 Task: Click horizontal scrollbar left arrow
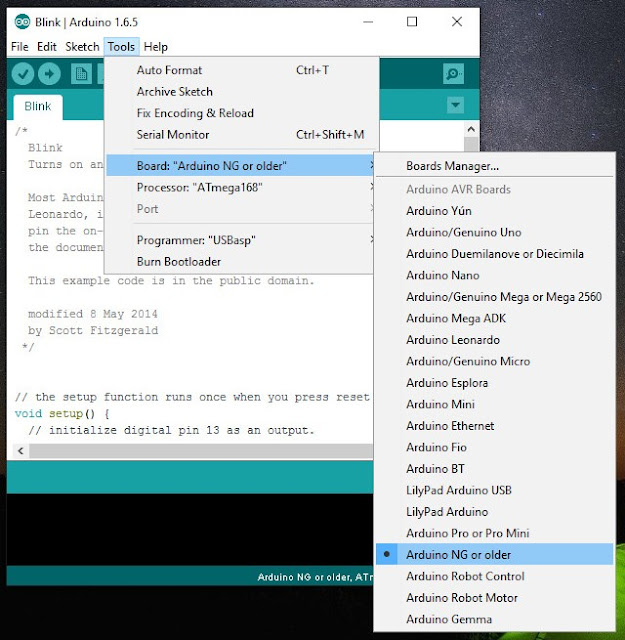20,451
